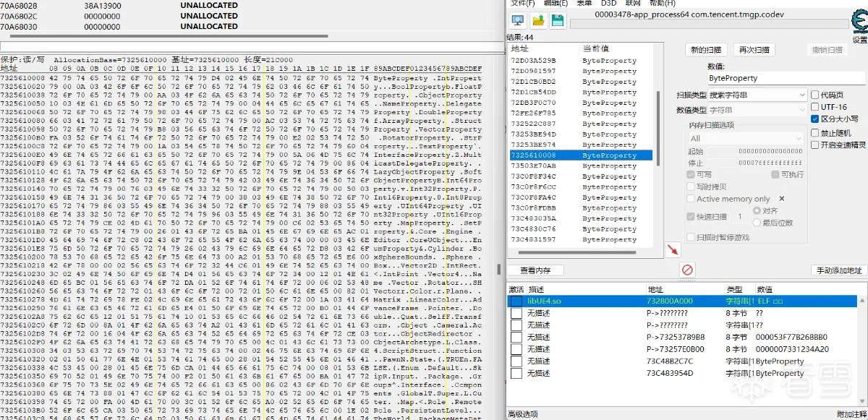This screenshot has width=868, height=420.
Task: Click the 数值 ByteProperty input field
Action: [786, 77]
